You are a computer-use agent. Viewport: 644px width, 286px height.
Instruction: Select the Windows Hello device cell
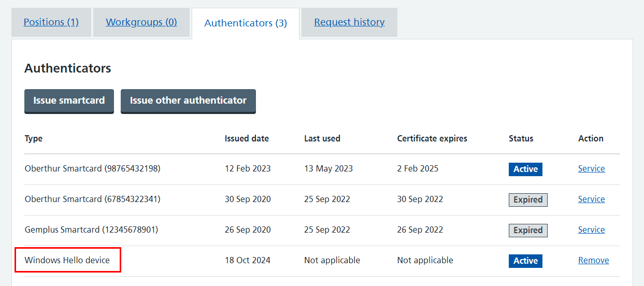click(67, 260)
